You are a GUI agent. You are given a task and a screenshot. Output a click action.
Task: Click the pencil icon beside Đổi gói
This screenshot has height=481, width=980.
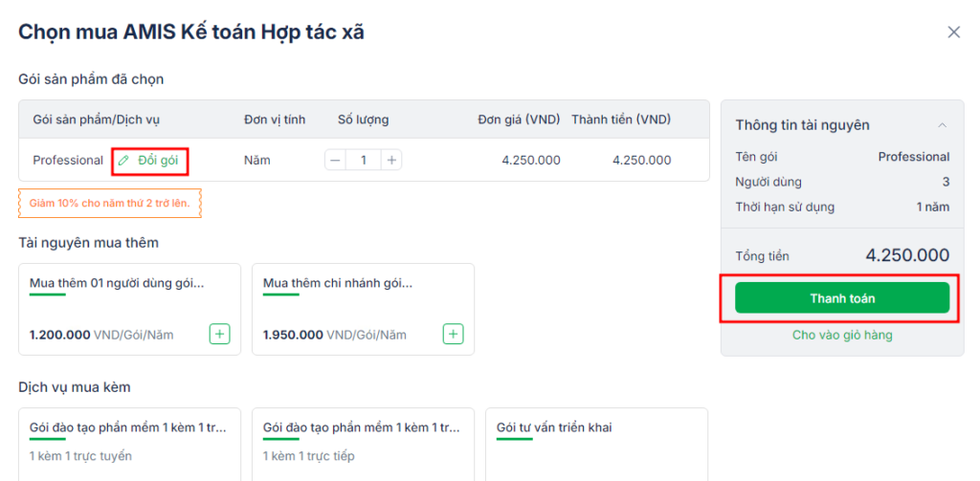tap(123, 161)
